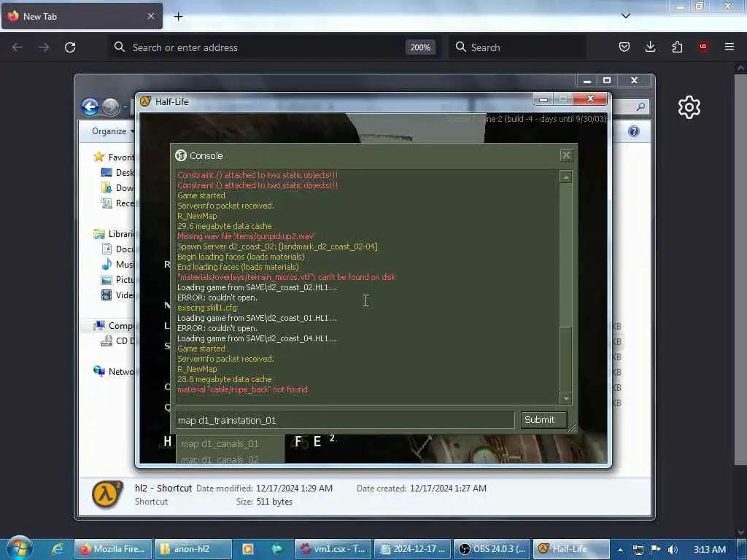The width and height of the screenshot is (747, 560).
Task: Open the list all tabs chevron
Action: 625,16
